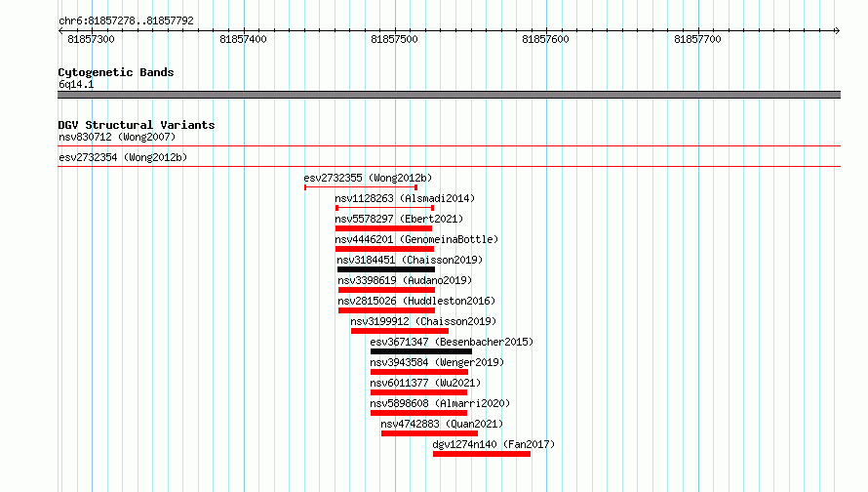Click the right arrow end of the ruler
This screenshot has height=492, width=868.
(838, 30)
